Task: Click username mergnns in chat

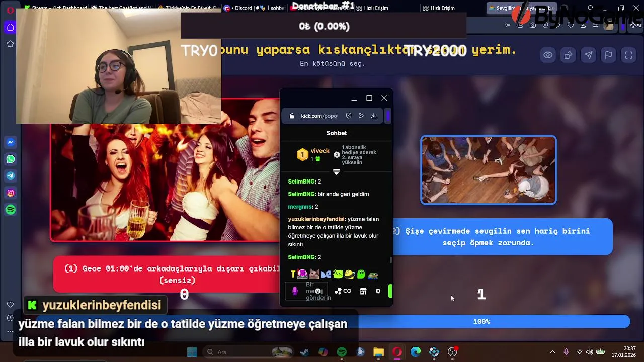Action: [300, 207]
